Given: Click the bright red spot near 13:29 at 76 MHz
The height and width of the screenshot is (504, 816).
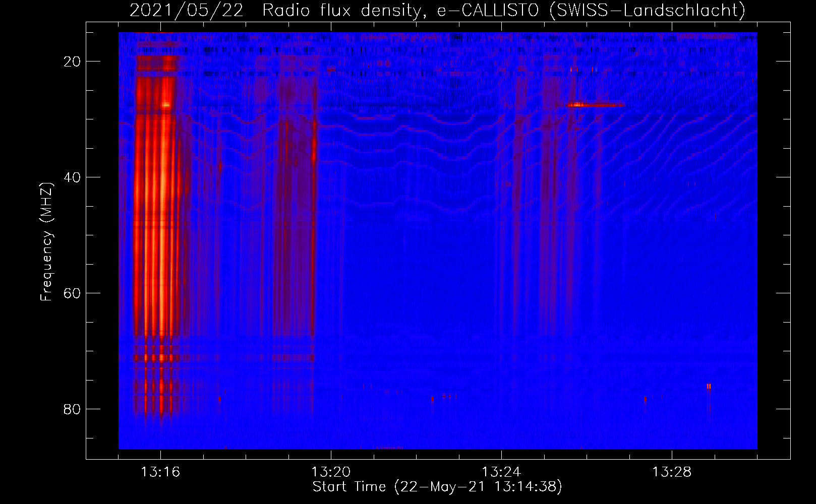Looking at the screenshot, I should click(709, 387).
